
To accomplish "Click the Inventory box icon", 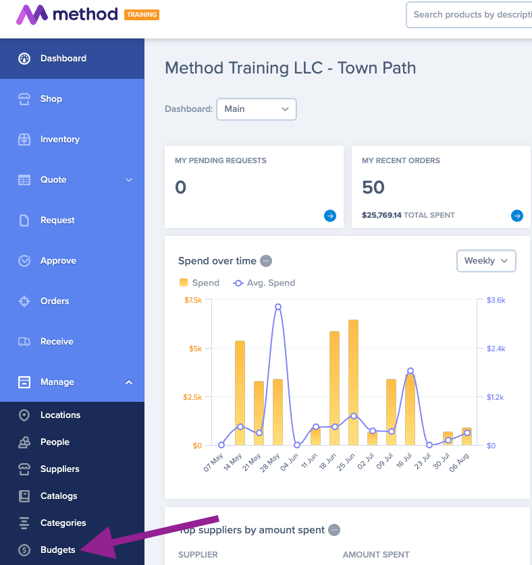I will 24,139.
